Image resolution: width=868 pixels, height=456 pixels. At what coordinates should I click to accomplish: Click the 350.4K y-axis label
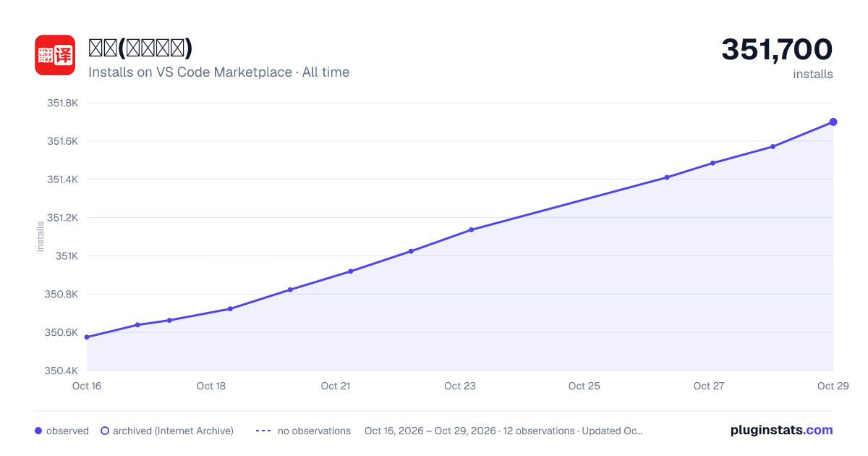63,371
